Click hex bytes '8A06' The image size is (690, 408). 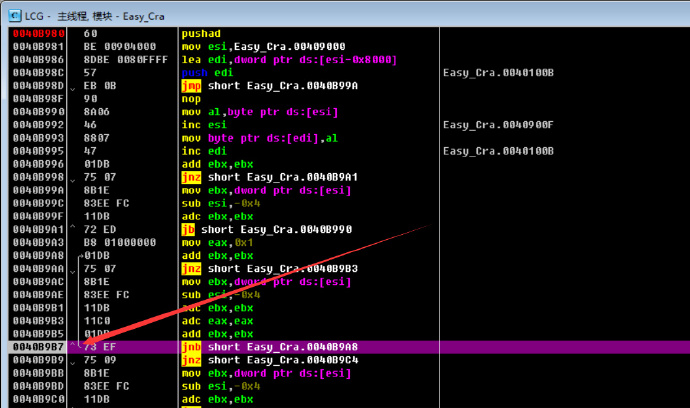coord(96,112)
